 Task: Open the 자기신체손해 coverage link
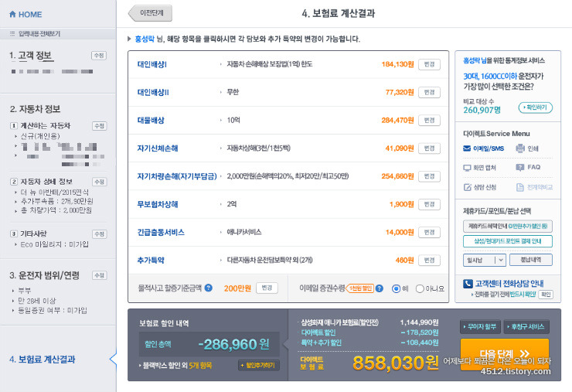click(158, 148)
